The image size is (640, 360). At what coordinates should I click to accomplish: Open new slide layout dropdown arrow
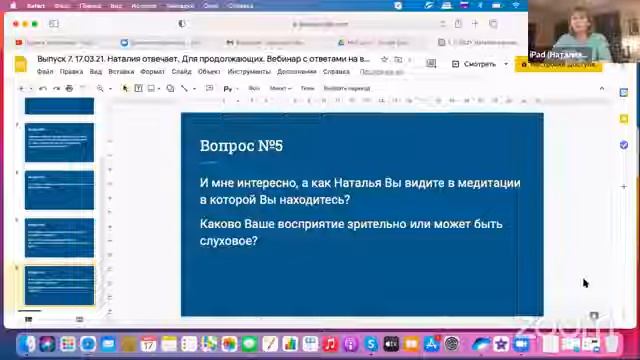pos(31,89)
